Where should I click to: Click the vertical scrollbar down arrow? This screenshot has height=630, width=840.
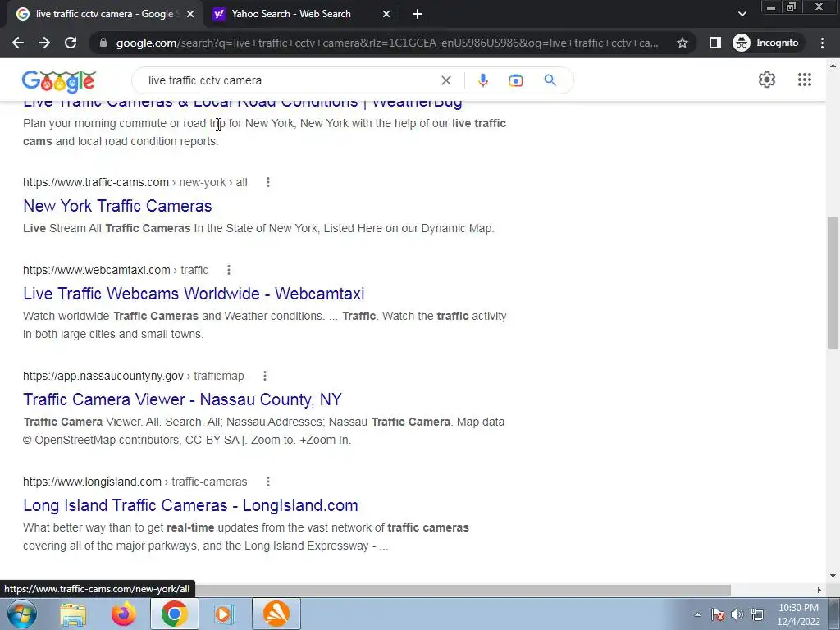(x=833, y=577)
